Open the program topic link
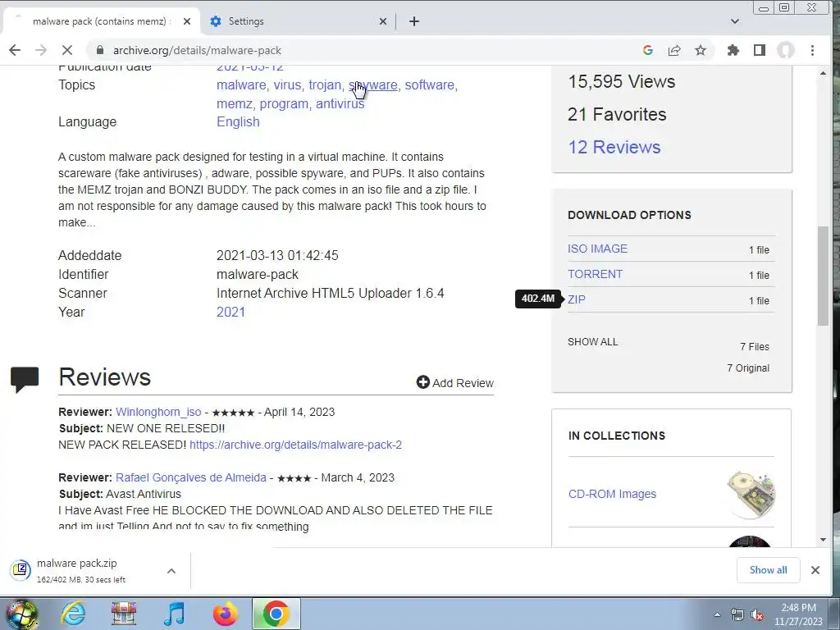 point(283,104)
